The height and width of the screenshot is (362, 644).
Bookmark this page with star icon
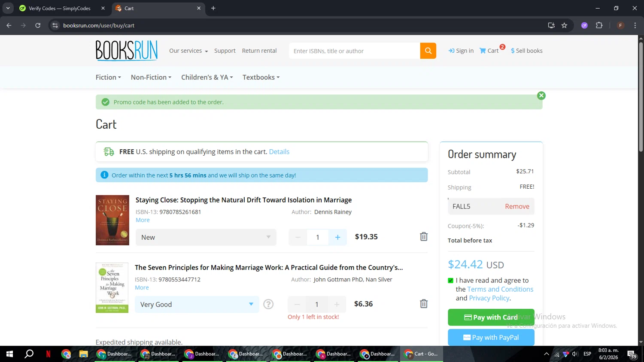565,25
